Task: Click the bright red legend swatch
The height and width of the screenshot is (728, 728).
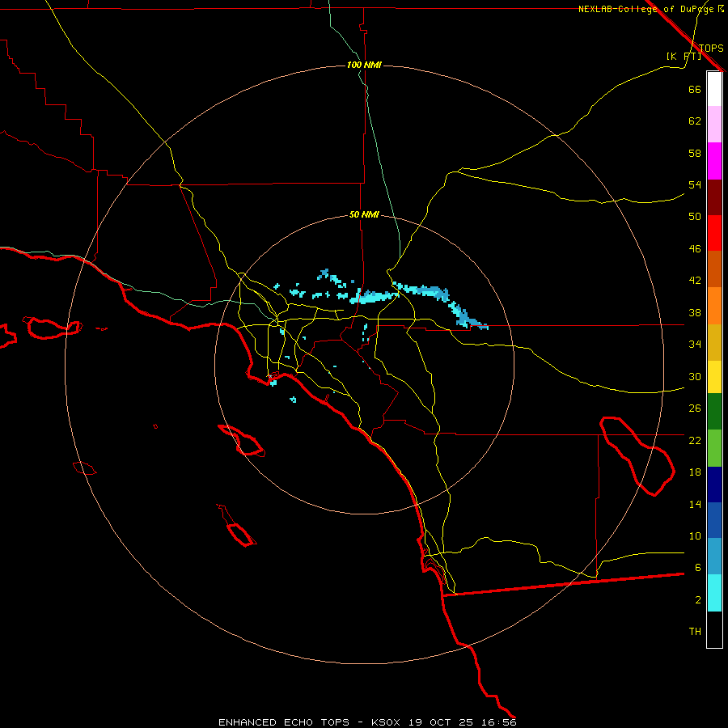Action: point(714,233)
